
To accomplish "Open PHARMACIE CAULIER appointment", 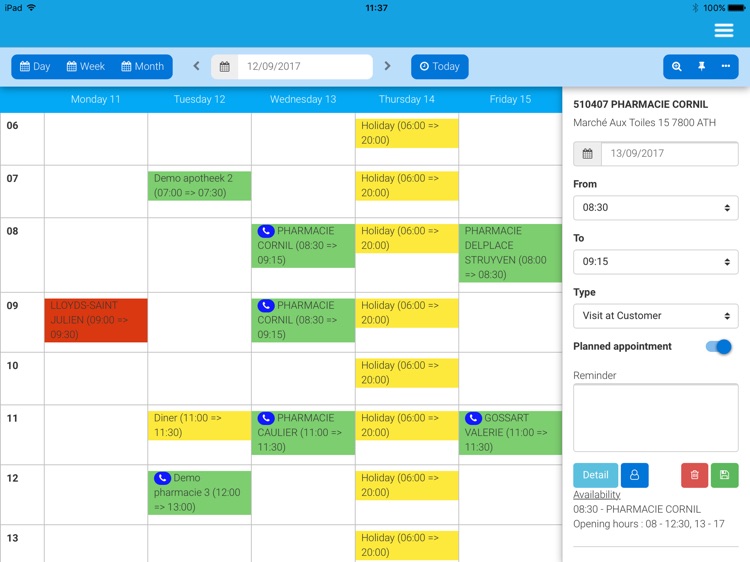I will [303, 432].
